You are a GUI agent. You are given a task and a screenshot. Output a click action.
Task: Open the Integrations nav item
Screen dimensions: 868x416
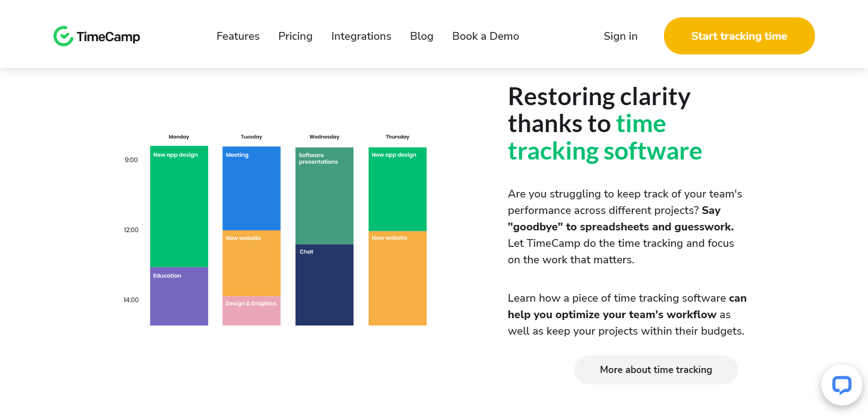tap(361, 36)
